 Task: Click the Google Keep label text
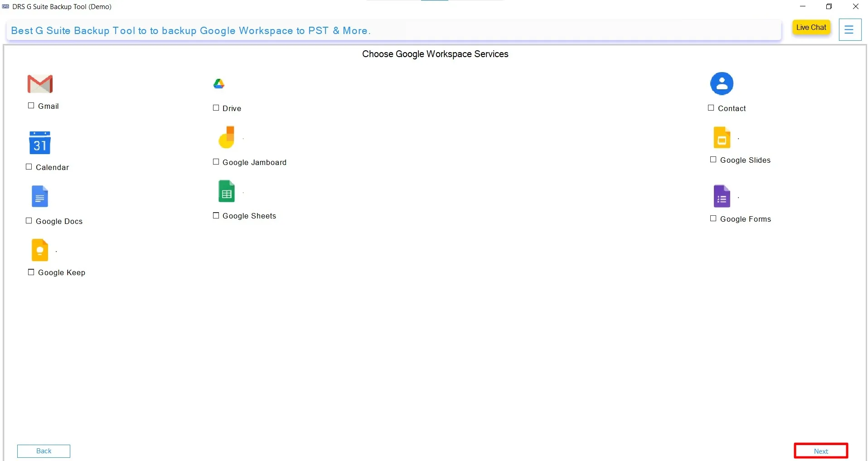click(62, 272)
